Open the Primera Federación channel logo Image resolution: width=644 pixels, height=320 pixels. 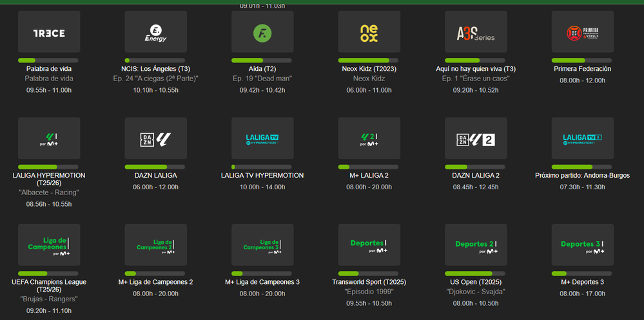point(582,32)
